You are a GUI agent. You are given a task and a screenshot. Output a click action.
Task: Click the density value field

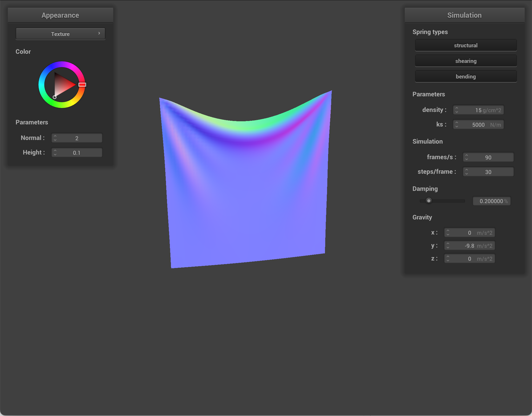point(478,110)
